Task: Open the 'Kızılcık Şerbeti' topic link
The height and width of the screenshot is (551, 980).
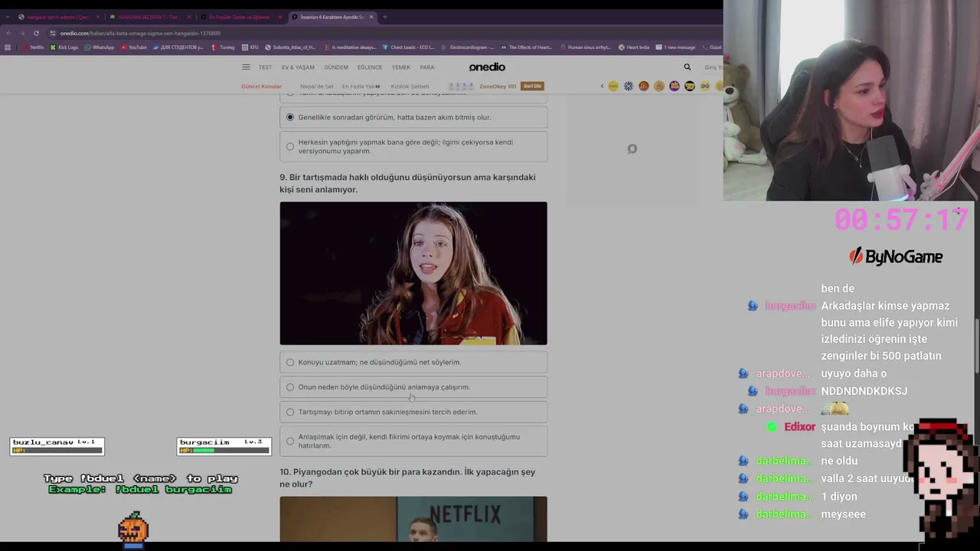Action: [410, 86]
